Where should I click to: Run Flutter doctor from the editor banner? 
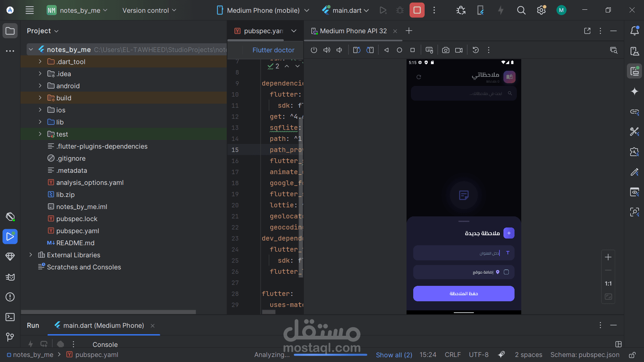[273, 50]
